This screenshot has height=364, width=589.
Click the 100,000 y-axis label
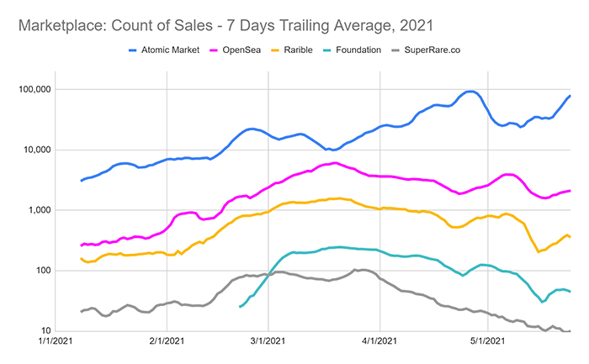tap(34, 90)
